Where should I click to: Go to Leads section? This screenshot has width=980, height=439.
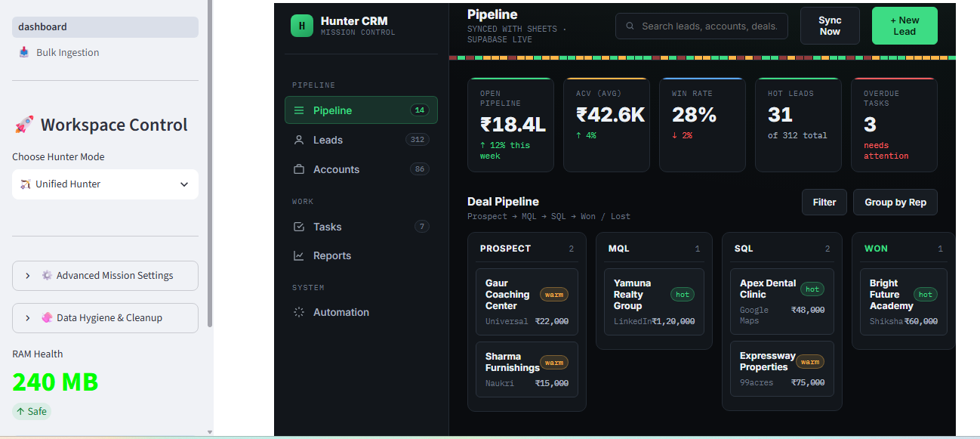pyautogui.click(x=361, y=140)
